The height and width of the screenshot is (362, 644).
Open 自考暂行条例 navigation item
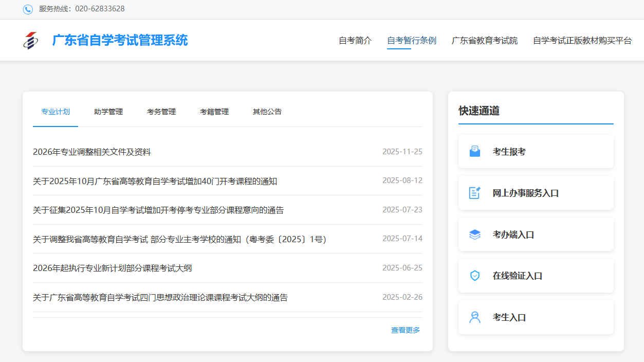click(412, 41)
